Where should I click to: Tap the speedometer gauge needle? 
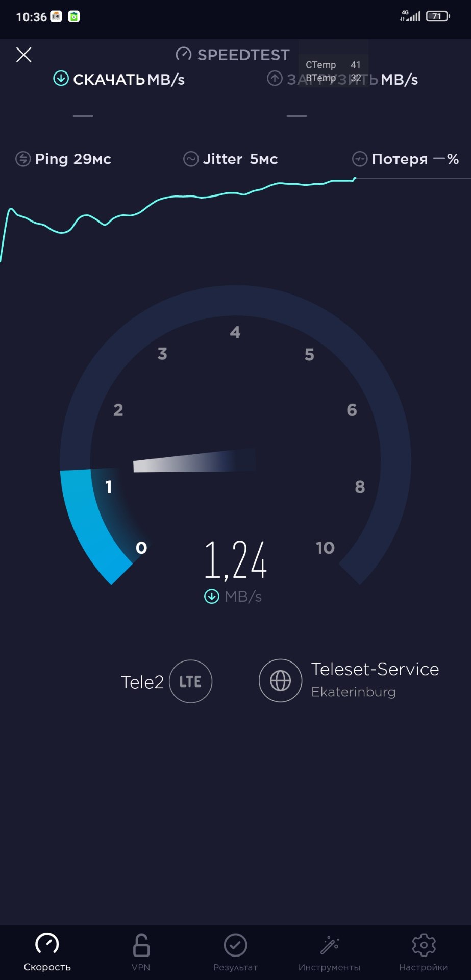[194, 461]
